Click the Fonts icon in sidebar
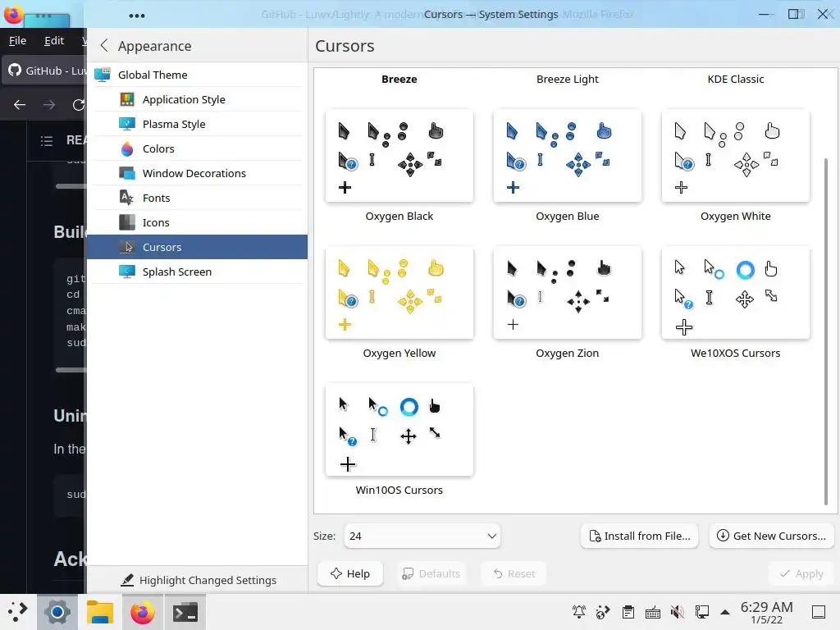Image resolution: width=840 pixels, height=630 pixels. pyautogui.click(x=127, y=199)
